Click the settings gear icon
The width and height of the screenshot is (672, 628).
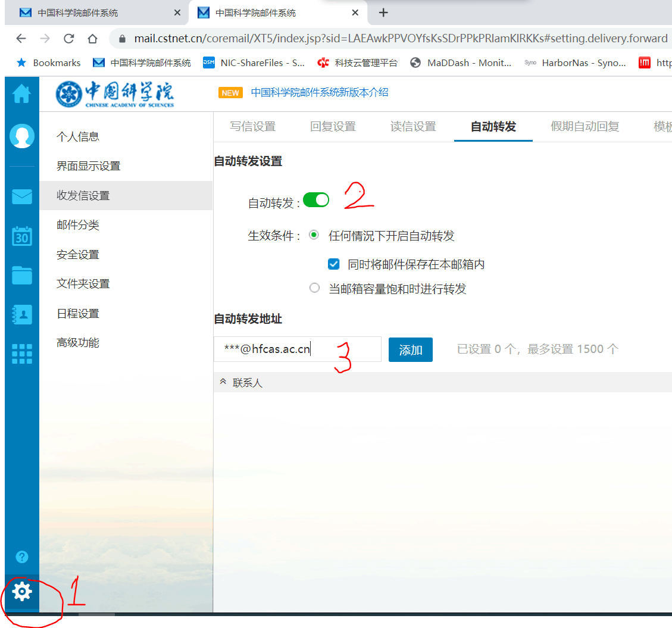pyautogui.click(x=22, y=592)
